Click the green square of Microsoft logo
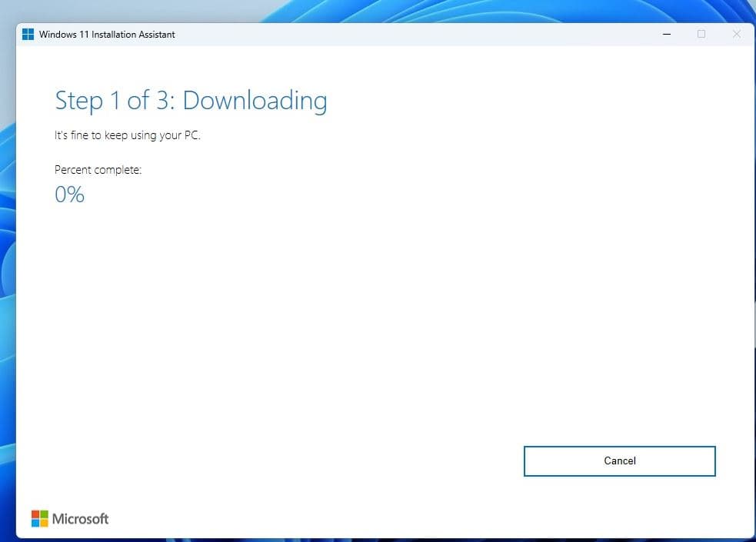The width and height of the screenshot is (756, 542). click(44, 514)
